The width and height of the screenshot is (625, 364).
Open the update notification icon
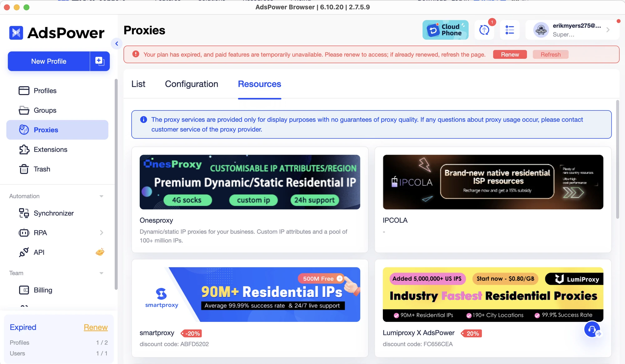pos(484,30)
